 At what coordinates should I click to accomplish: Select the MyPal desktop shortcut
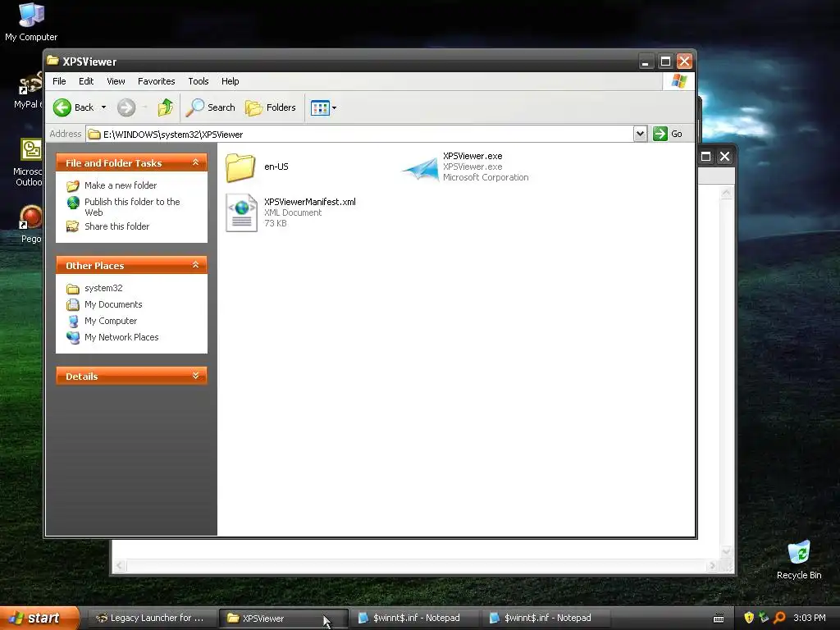click(x=28, y=90)
